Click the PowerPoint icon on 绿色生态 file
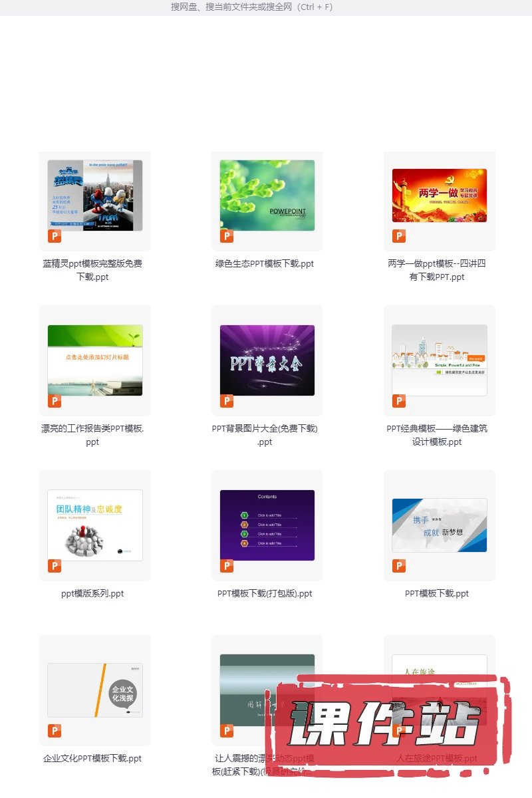The width and height of the screenshot is (532, 798). [x=227, y=236]
